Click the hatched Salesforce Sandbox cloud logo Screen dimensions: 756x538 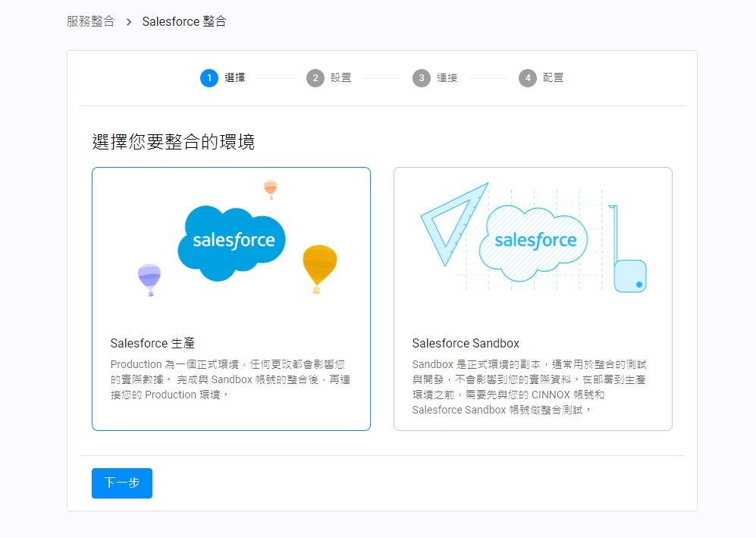click(x=533, y=243)
